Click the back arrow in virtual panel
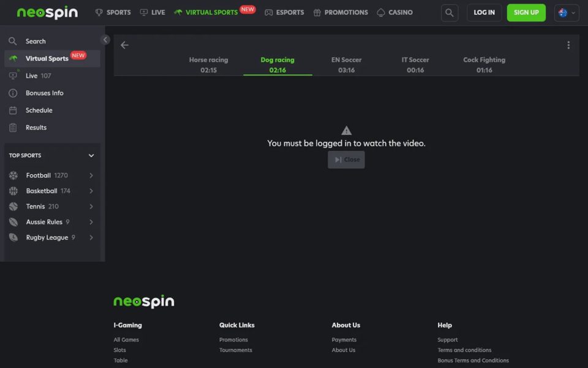Image resolution: width=588 pixels, height=368 pixels. pos(124,45)
